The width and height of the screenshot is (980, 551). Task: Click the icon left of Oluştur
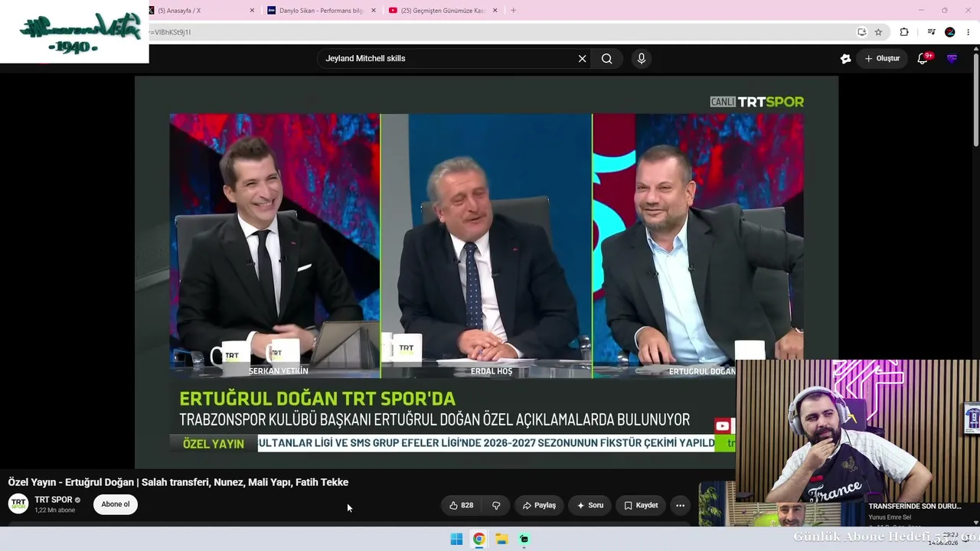[845, 58]
